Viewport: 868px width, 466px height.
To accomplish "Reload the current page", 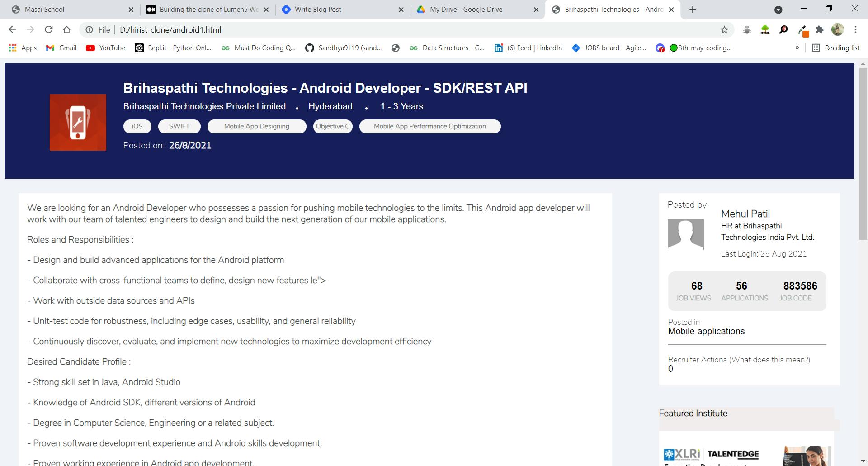I will click(x=48, y=29).
